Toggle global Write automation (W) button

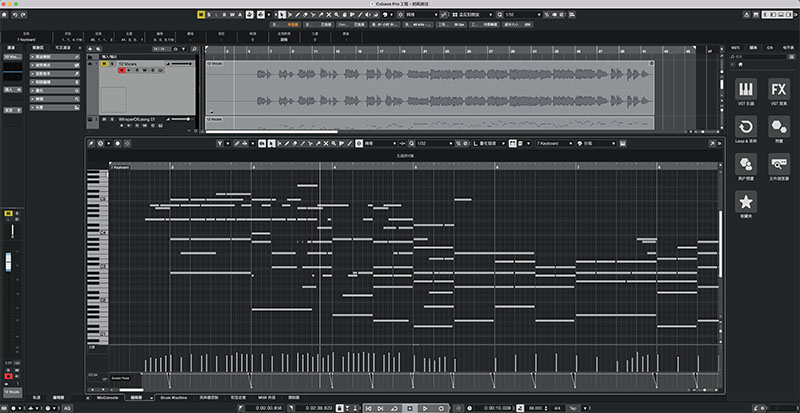pyautogui.click(x=232, y=15)
